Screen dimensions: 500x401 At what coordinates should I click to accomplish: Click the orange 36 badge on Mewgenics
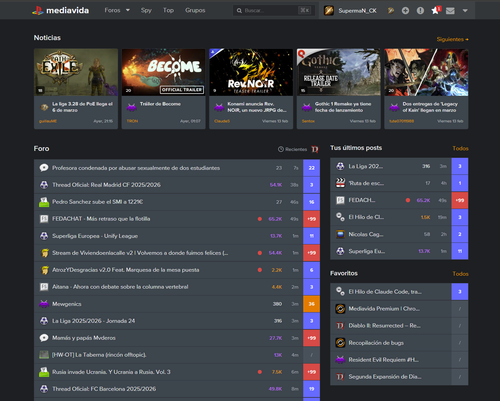(x=311, y=304)
